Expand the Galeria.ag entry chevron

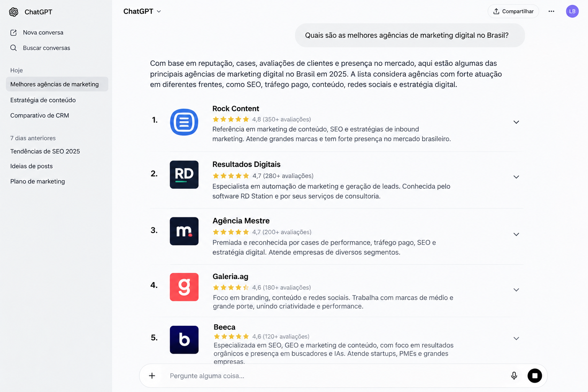coord(516,290)
